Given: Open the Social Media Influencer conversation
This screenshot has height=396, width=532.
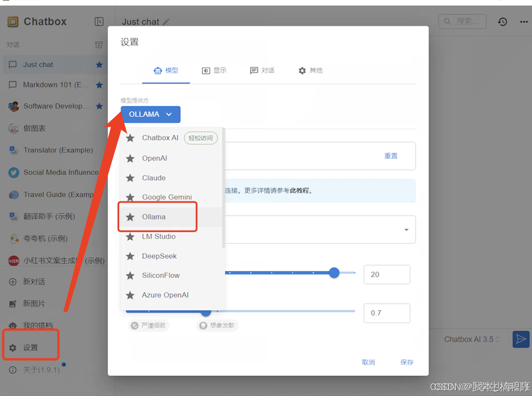Looking at the screenshot, I should click(x=56, y=172).
